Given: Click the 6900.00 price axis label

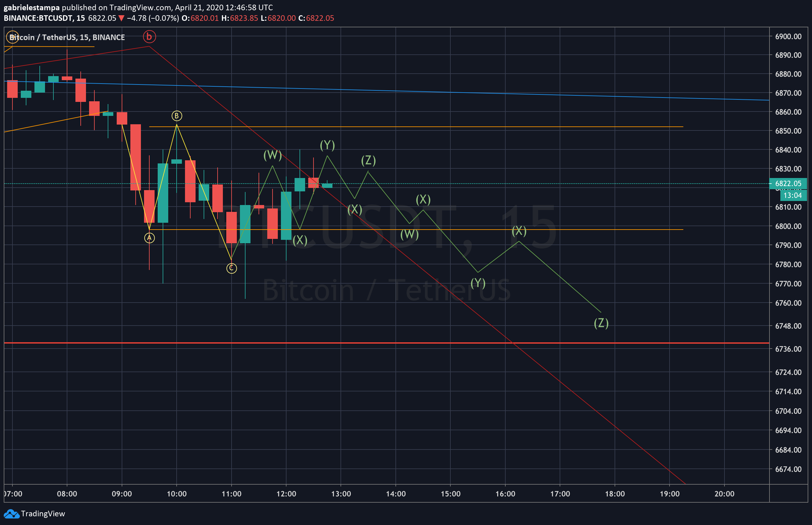Looking at the screenshot, I should [788, 36].
